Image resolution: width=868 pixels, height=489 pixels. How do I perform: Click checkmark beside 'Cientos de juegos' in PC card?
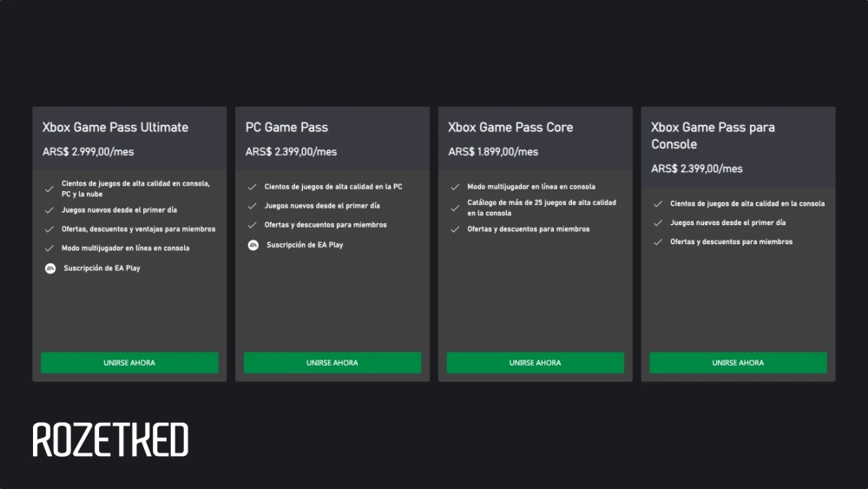(x=253, y=187)
